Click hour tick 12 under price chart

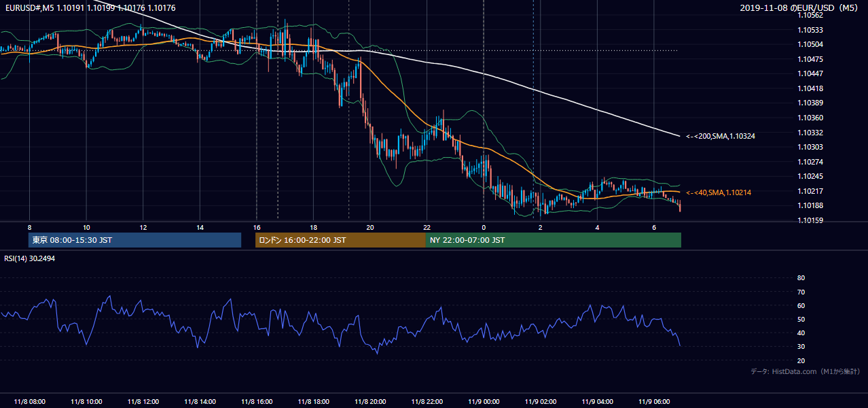click(x=143, y=227)
